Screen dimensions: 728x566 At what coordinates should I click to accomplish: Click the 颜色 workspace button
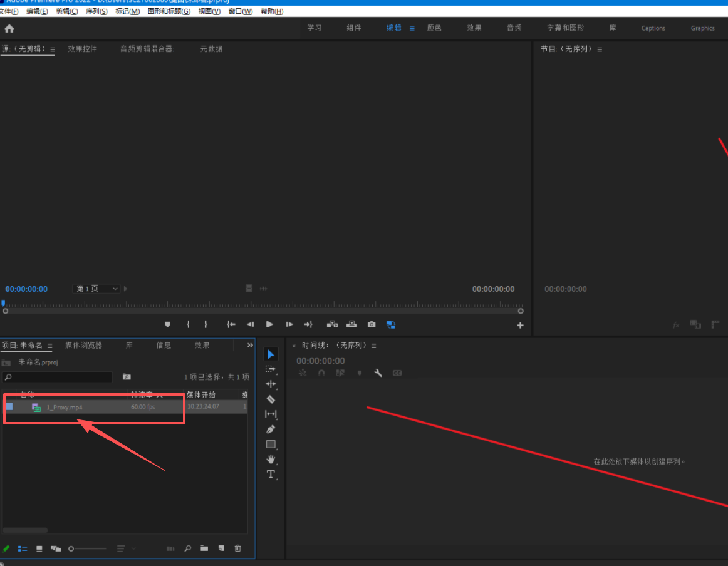[x=434, y=28]
